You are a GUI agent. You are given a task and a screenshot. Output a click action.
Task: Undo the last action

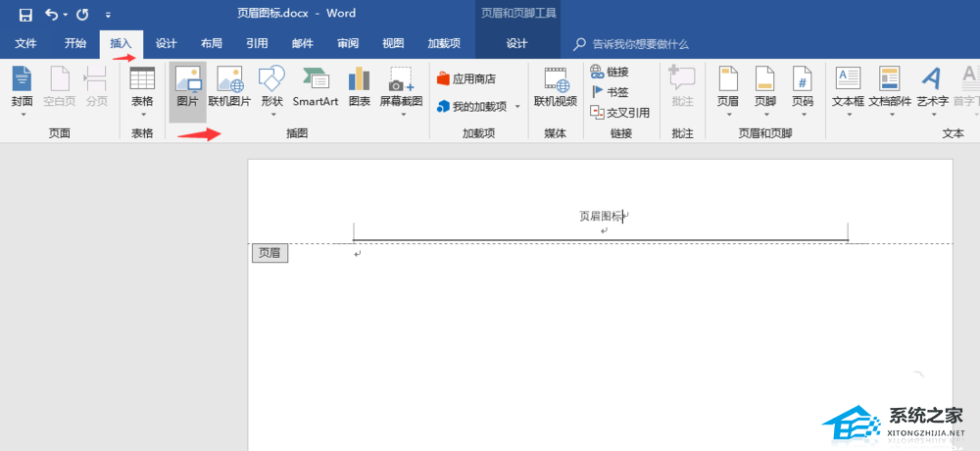pyautogui.click(x=51, y=14)
